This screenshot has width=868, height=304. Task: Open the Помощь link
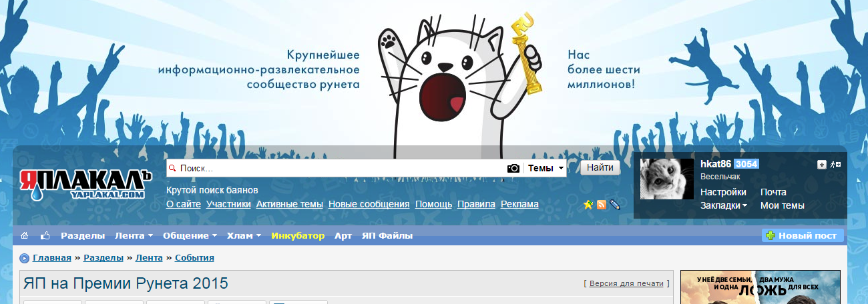[433, 205]
